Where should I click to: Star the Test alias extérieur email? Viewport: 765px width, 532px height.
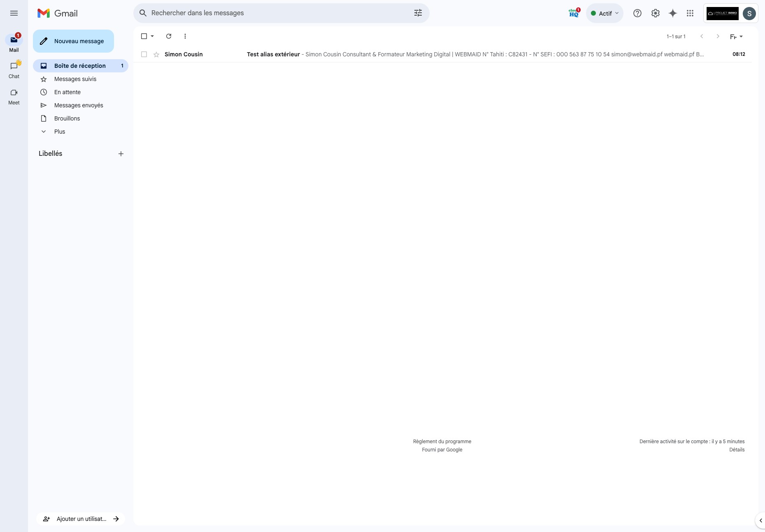(156, 54)
